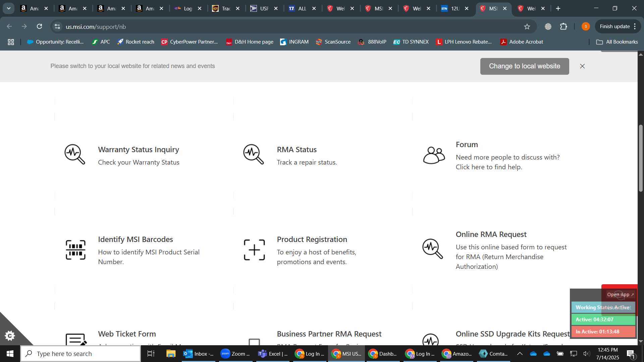Open the Chrome apps grid shortcut
This screenshot has width=644, height=362.
(x=11, y=42)
